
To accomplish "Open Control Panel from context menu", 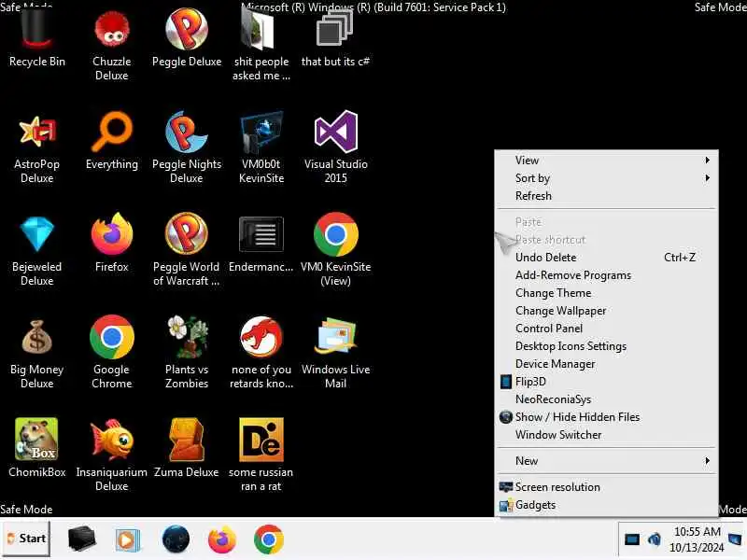I will pos(606,329).
